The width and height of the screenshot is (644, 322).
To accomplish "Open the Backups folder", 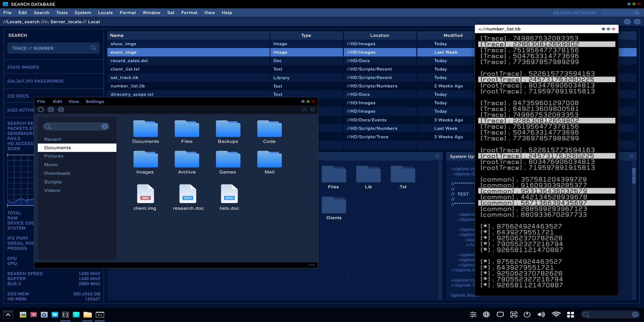I will coord(228,132).
